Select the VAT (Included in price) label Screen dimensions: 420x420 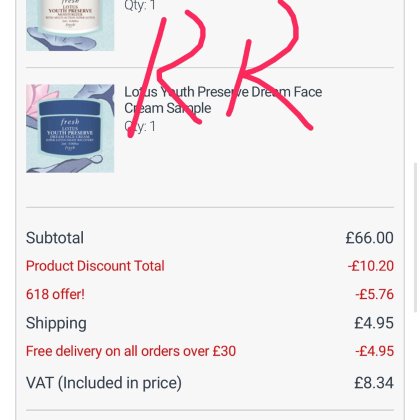coord(104,383)
